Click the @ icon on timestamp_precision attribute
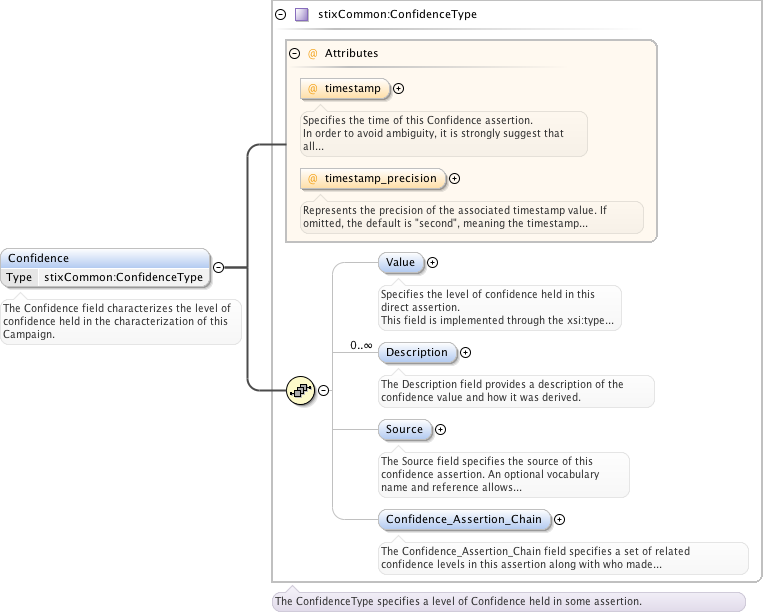The width and height of the screenshot is (764, 615). tap(312, 179)
